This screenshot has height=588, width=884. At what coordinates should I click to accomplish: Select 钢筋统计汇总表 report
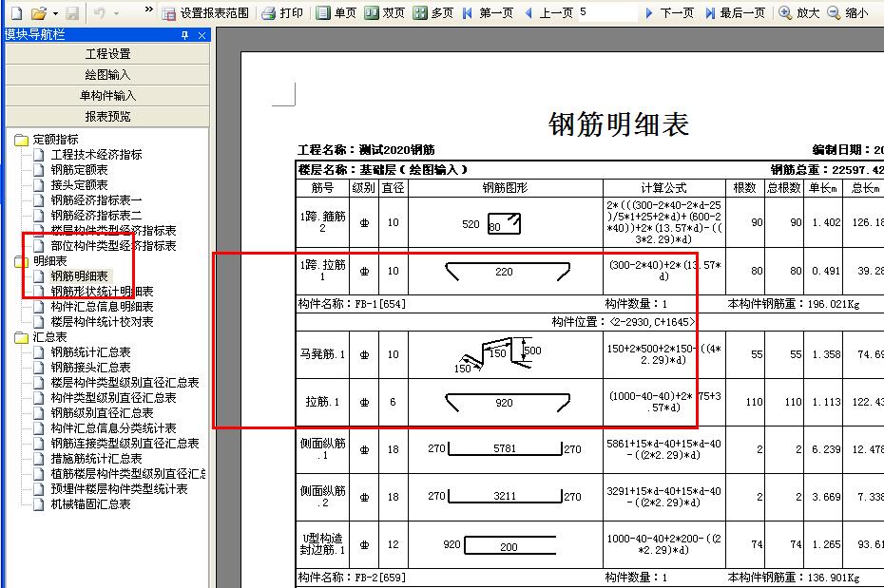[x=90, y=352]
